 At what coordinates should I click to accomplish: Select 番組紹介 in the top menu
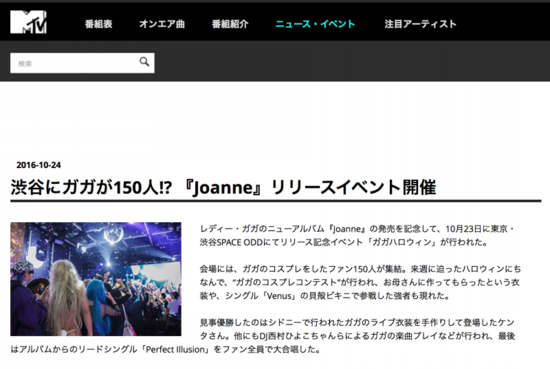pos(230,24)
